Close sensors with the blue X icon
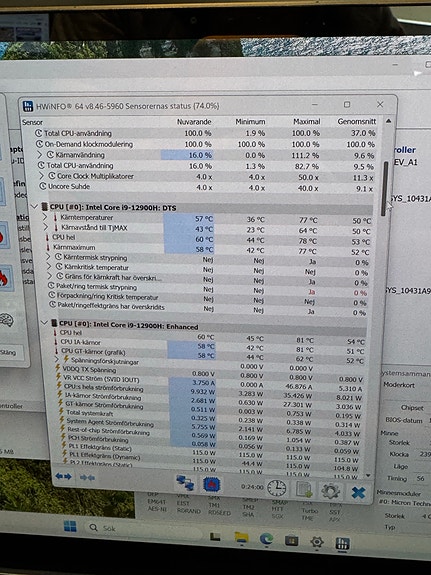This screenshot has width=431, height=575. (x=358, y=492)
